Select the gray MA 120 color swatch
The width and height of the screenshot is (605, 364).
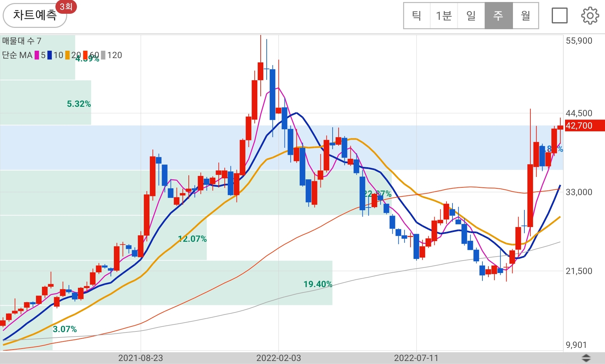coord(103,55)
